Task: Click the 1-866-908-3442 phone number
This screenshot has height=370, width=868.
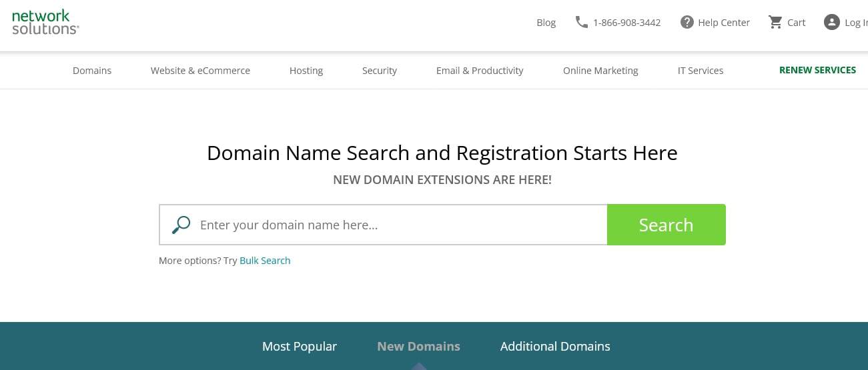Action: (626, 23)
